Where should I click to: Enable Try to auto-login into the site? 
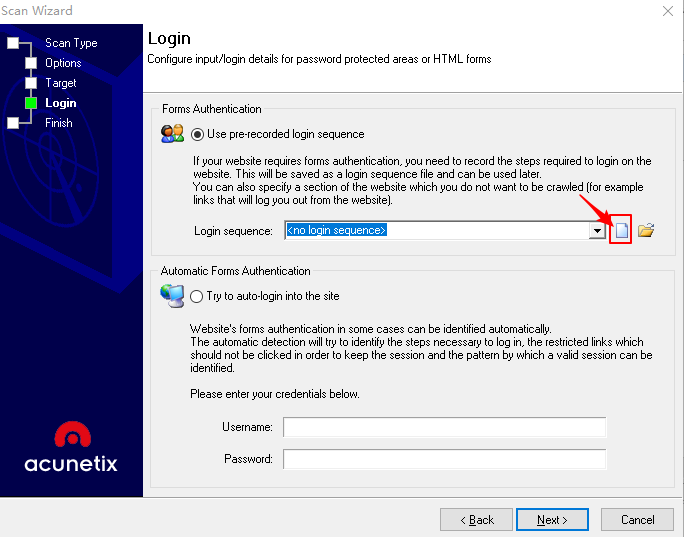click(197, 297)
